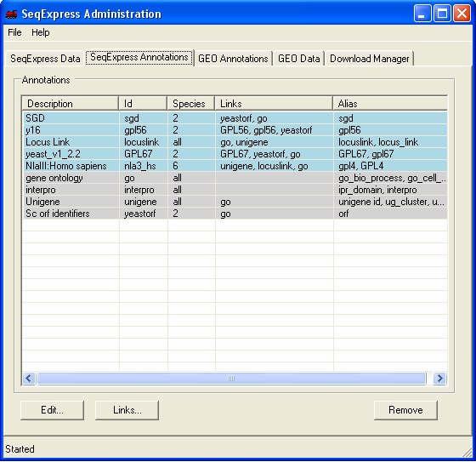Screen dimensions: 476x462
Task: Open the Help menu
Action: [x=41, y=32]
